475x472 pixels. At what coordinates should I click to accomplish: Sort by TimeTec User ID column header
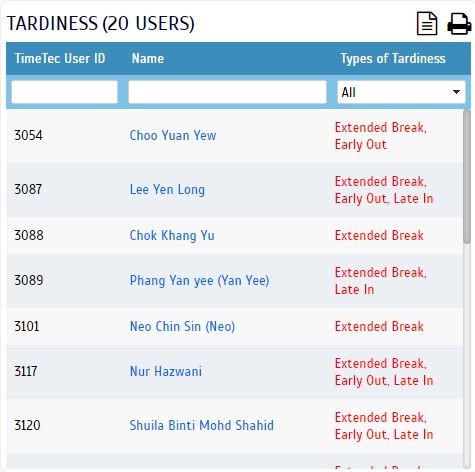[60, 59]
